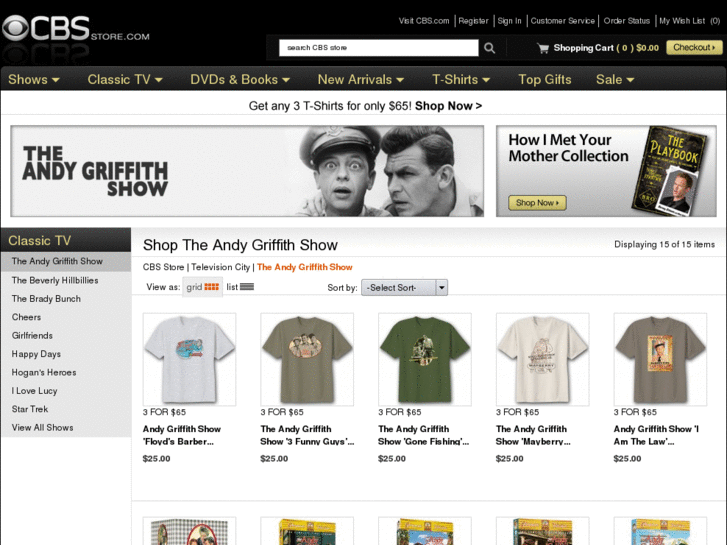Viewport: 727px width, 545px height.
Task: Switch to list view icon
Action: tap(247, 287)
